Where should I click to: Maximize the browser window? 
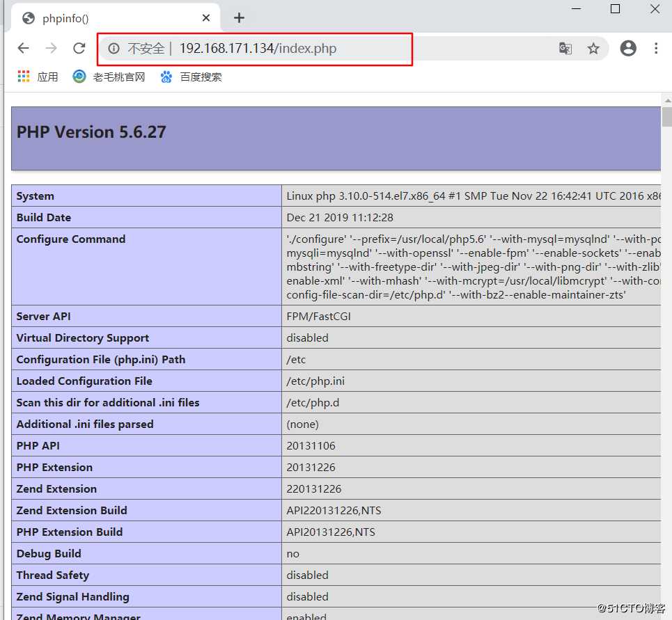615,8
